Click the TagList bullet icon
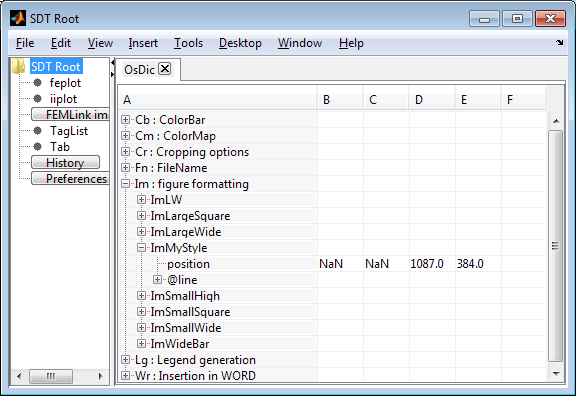This screenshot has height=396, width=576. pos(37,130)
